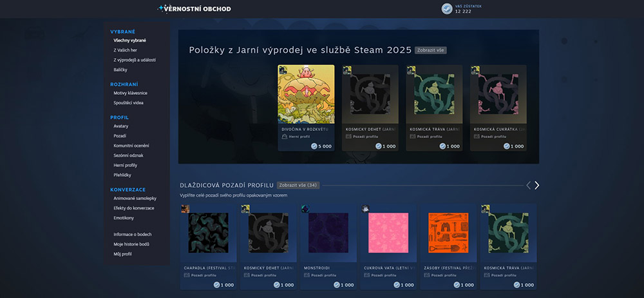Click the sparkle logo of Věrnostní obchod

pos(162,8)
